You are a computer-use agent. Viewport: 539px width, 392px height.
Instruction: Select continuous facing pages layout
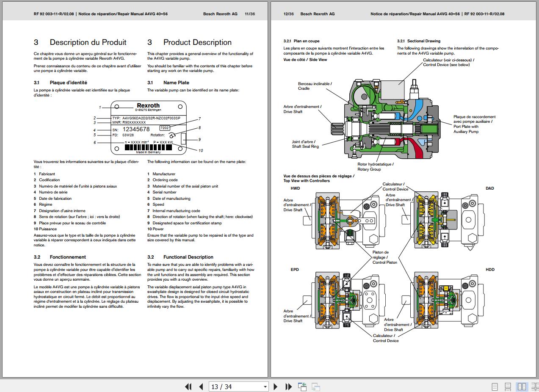(x=535, y=387)
